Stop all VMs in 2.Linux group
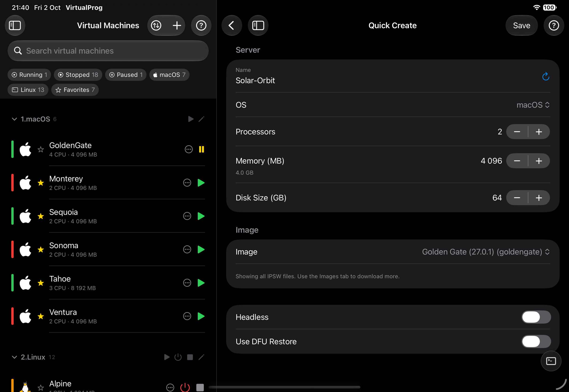 [x=190, y=357]
